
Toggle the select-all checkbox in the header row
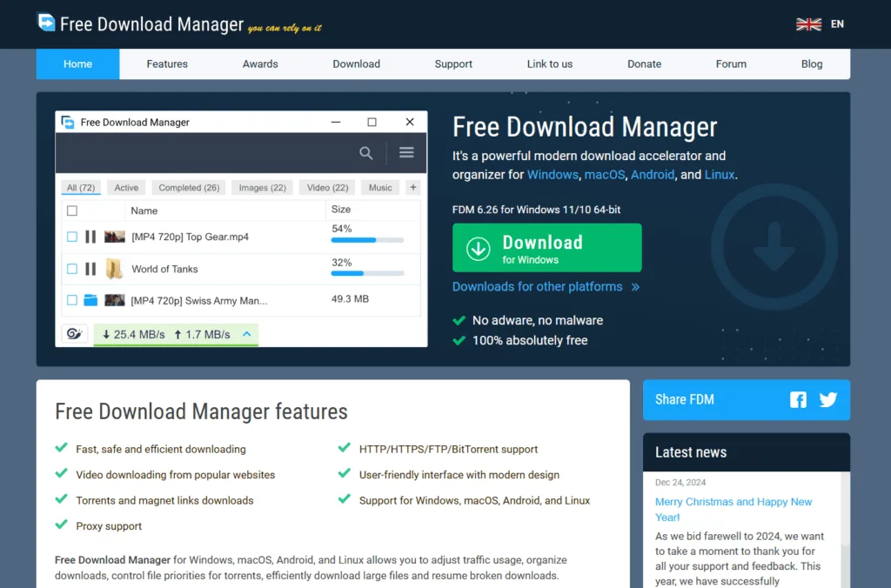(x=72, y=210)
